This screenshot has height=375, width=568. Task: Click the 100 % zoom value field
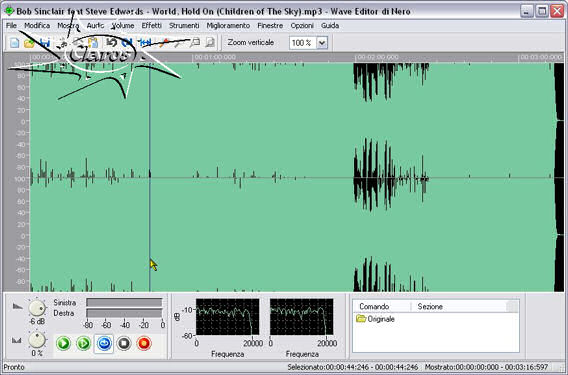(303, 43)
